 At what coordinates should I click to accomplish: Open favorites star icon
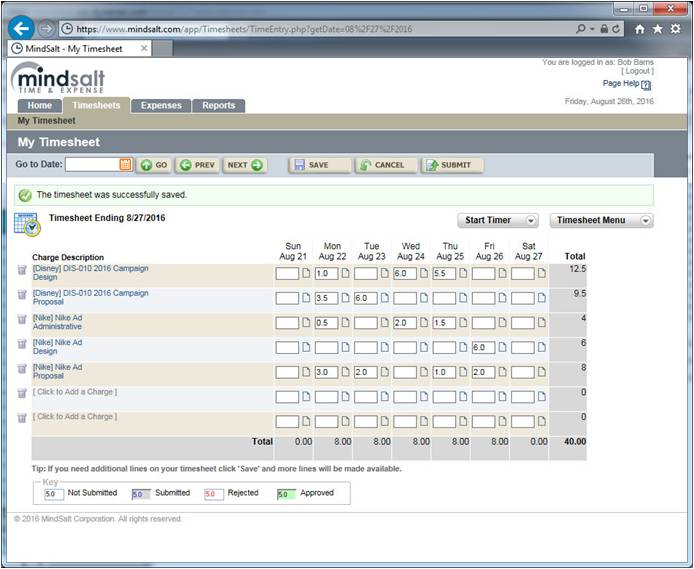tap(658, 29)
